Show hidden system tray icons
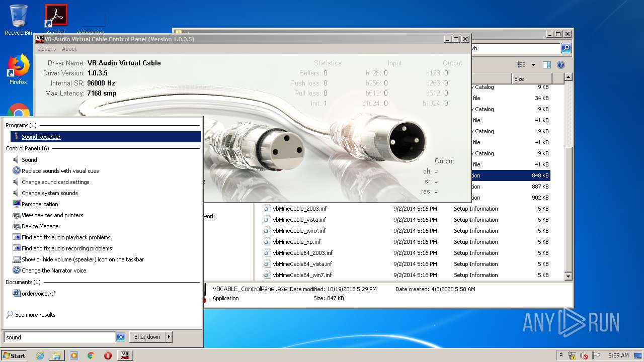Screen dimensions: 644x362 pyautogui.click(x=561, y=355)
